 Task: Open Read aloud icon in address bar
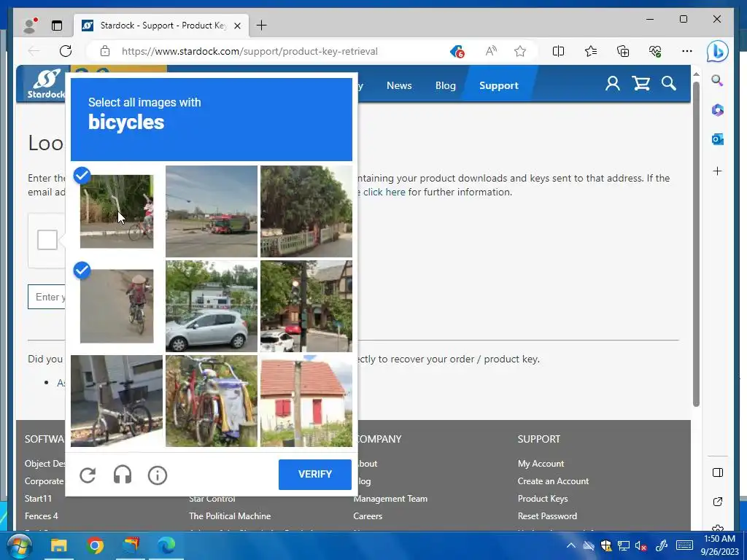(491, 51)
